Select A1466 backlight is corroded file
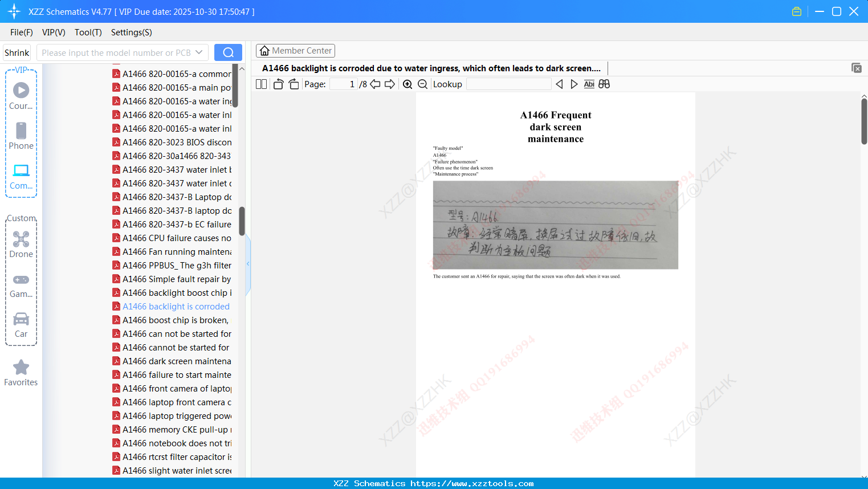 coord(172,307)
